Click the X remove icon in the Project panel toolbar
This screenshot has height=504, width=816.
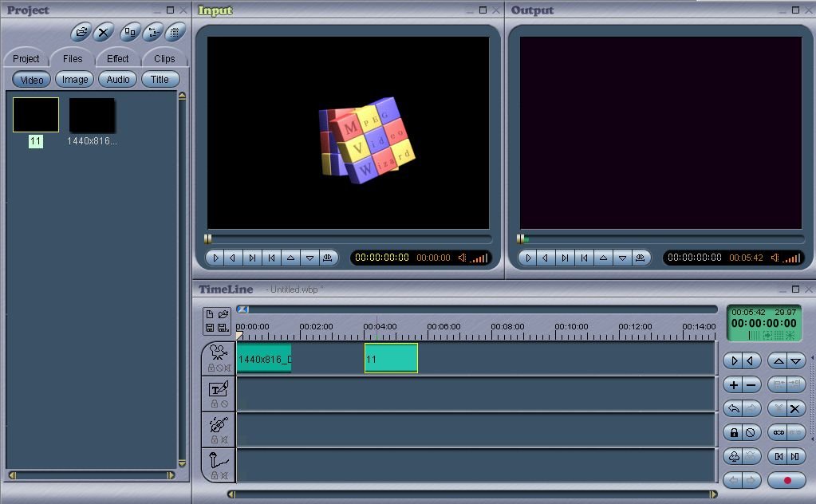click(104, 33)
